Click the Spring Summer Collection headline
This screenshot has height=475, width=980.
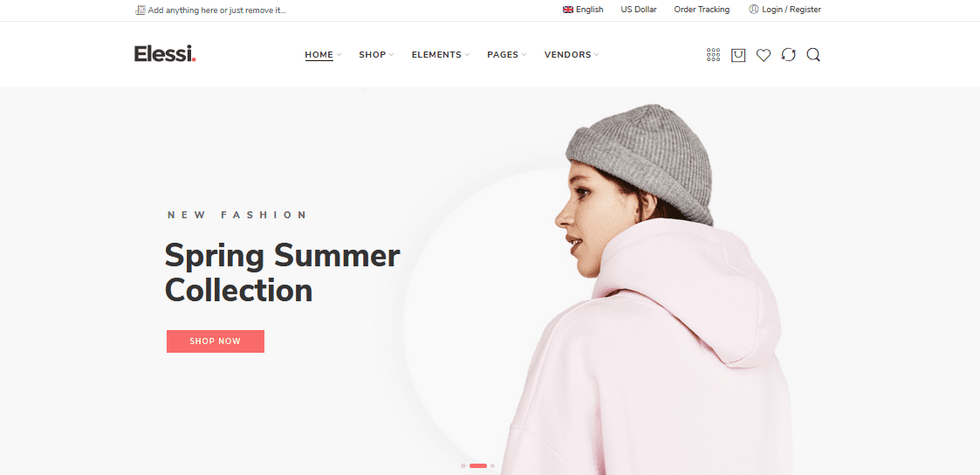[282, 272]
